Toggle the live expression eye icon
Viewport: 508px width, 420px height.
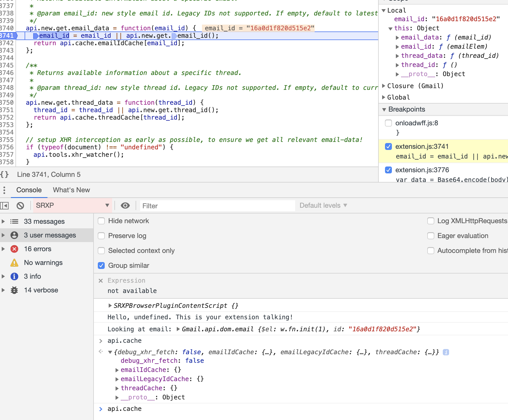tap(125, 205)
